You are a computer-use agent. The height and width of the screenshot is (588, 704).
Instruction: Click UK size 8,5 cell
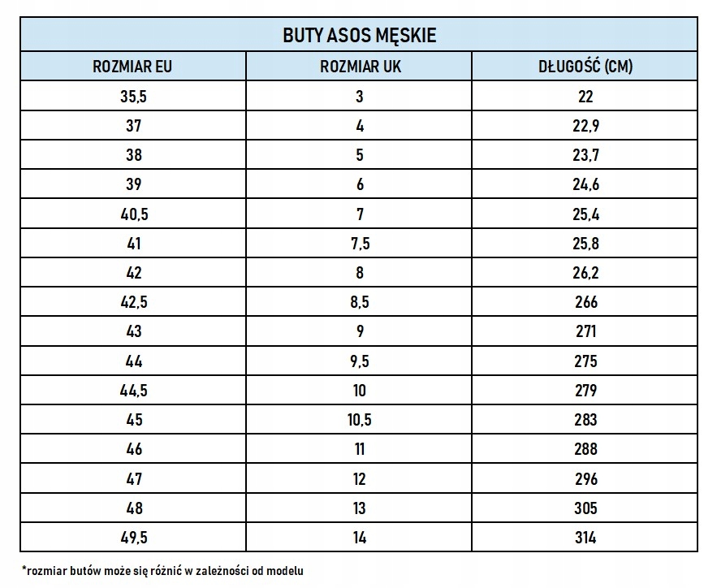359,302
